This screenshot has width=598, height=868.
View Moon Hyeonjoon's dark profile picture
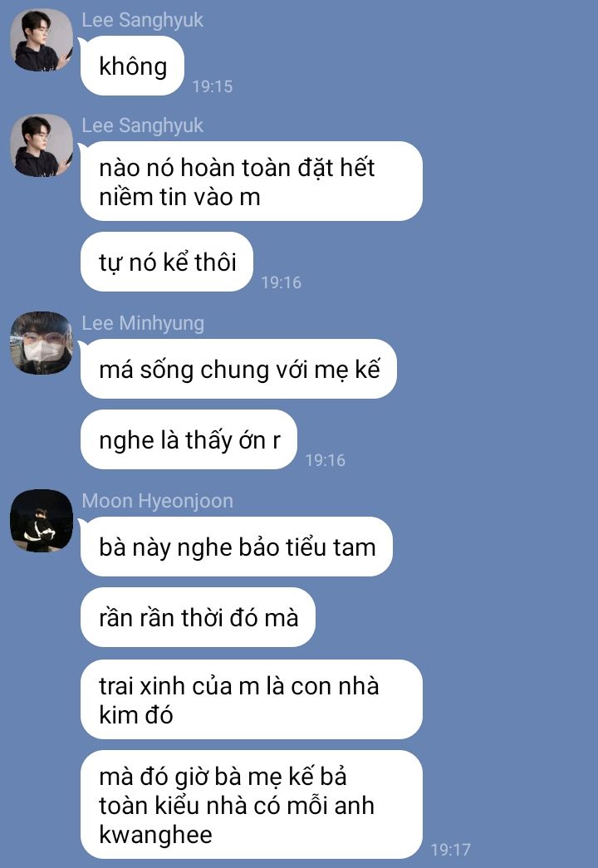click(x=42, y=521)
